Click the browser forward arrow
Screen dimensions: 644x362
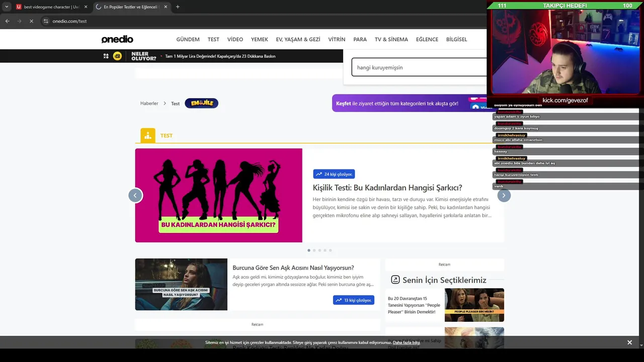19,21
